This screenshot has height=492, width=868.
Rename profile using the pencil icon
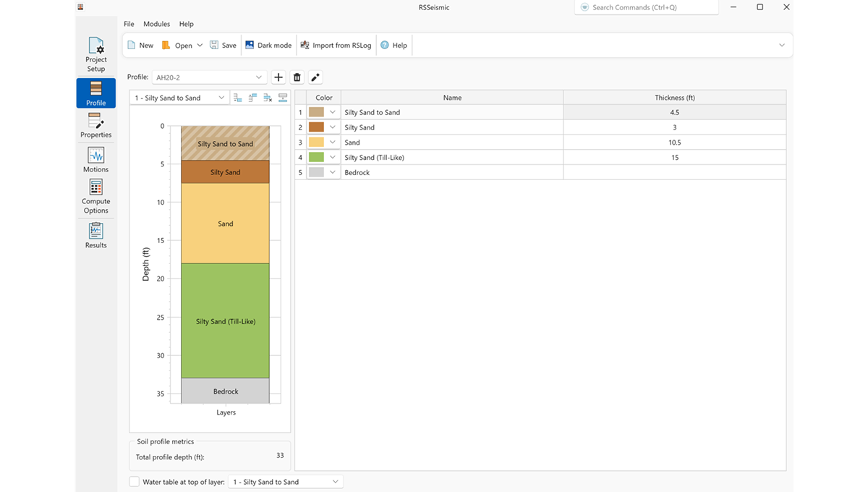click(x=315, y=77)
